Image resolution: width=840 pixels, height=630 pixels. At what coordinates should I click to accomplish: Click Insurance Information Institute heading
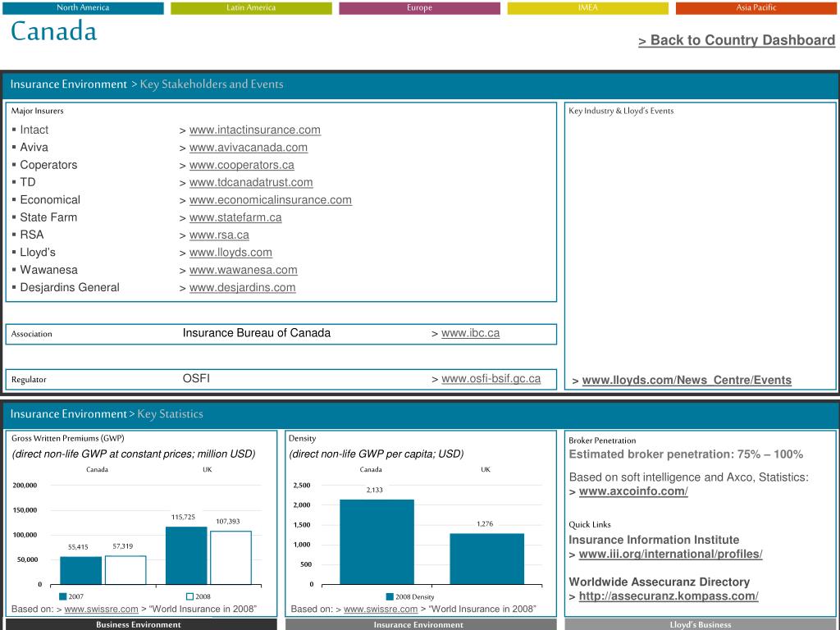654,540
